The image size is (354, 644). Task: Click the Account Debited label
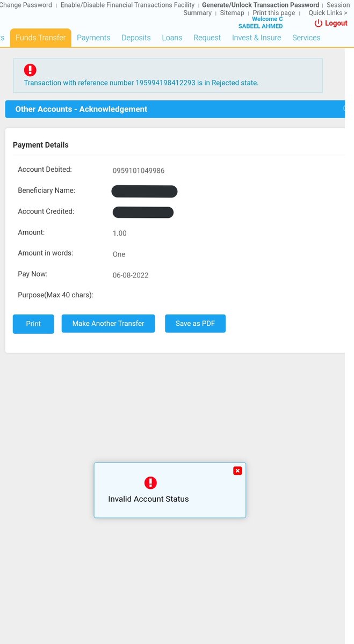pyautogui.click(x=45, y=170)
